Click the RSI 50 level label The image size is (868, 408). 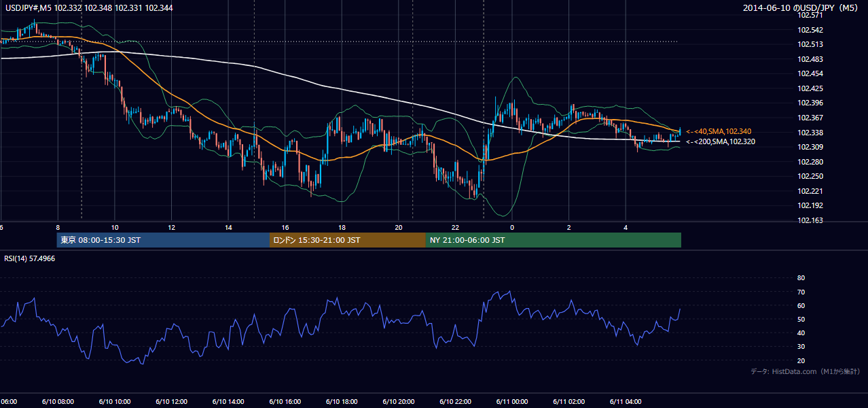click(801, 319)
